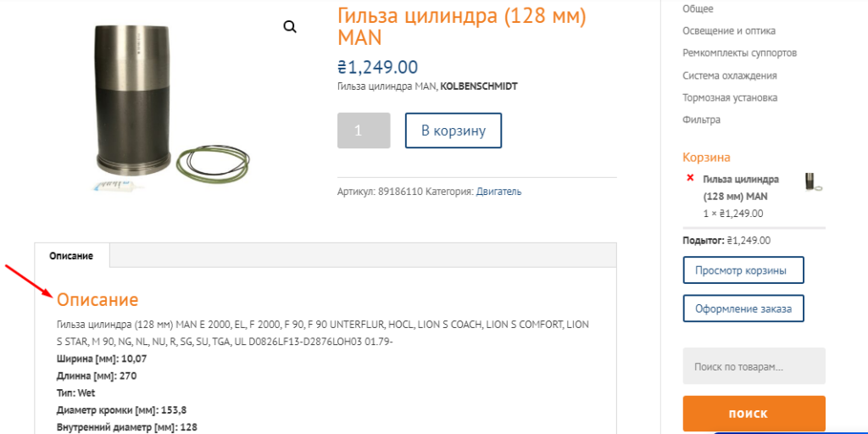Open Освещение и оптика category
This screenshot has height=434, width=868.
point(729,31)
